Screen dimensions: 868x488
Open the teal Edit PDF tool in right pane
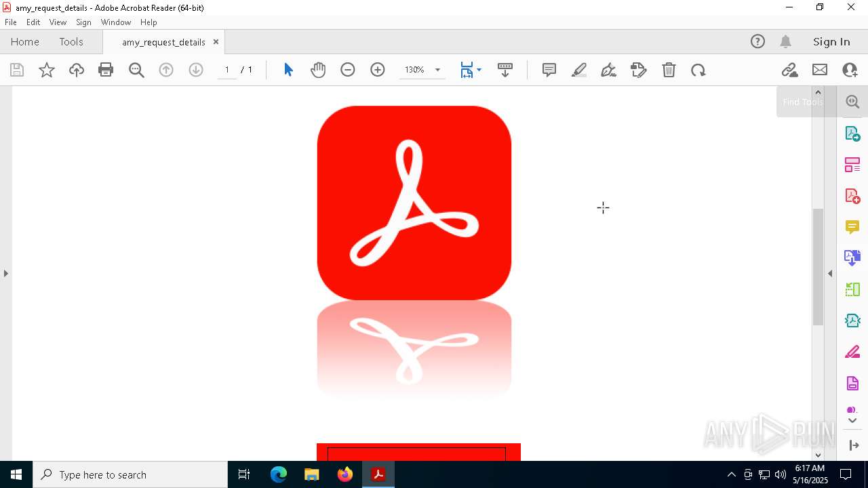tap(852, 321)
